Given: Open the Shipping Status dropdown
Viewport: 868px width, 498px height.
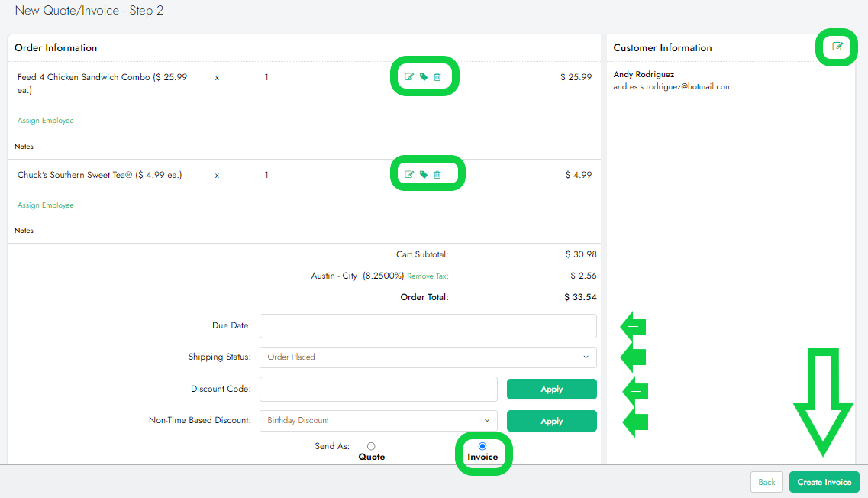Looking at the screenshot, I should [428, 357].
